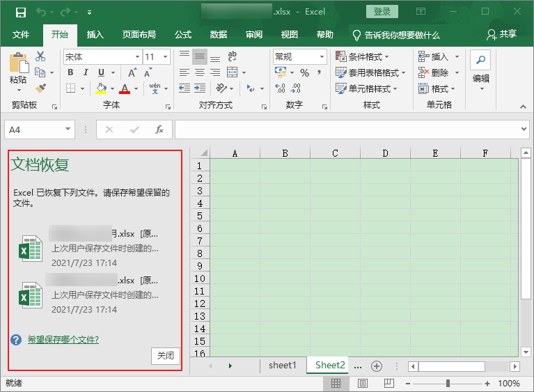Expand font name box 宋体
Viewport: 534px width, 392px height.
(x=137, y=56)
